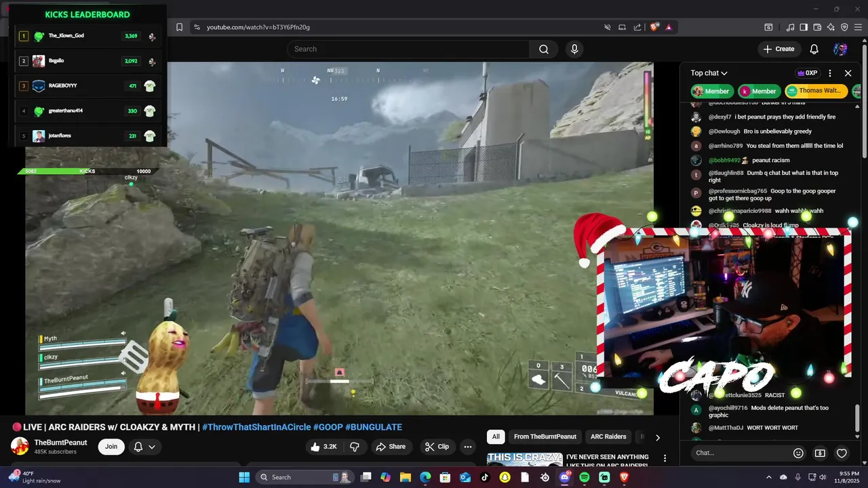This screenshot has width=868, height=488.
Task: Dislike the stream with thumbs down
Action: [x=354, y=447]
